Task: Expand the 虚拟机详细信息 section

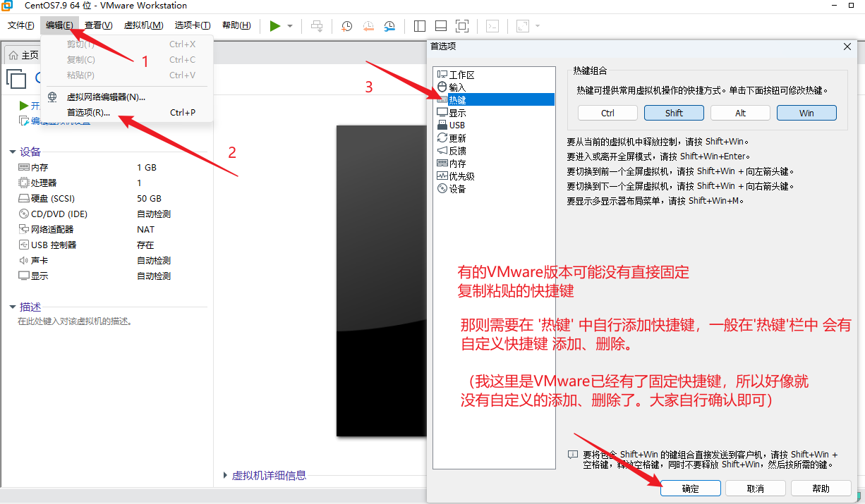Action: (226, 476)
